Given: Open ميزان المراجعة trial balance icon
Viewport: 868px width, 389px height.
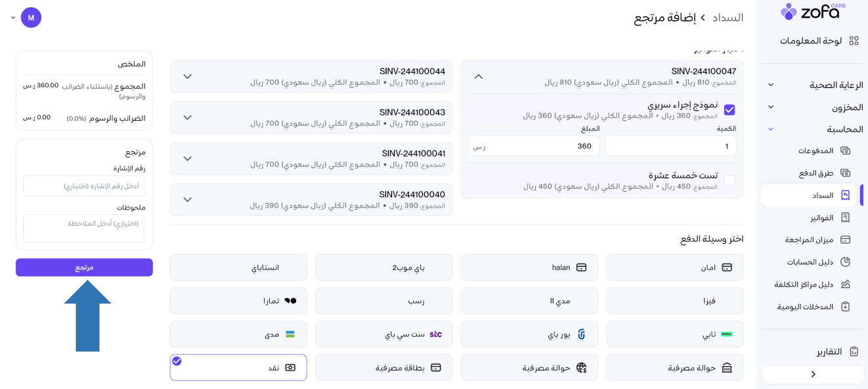Looking at the screenshot, I should pos(846,240).
